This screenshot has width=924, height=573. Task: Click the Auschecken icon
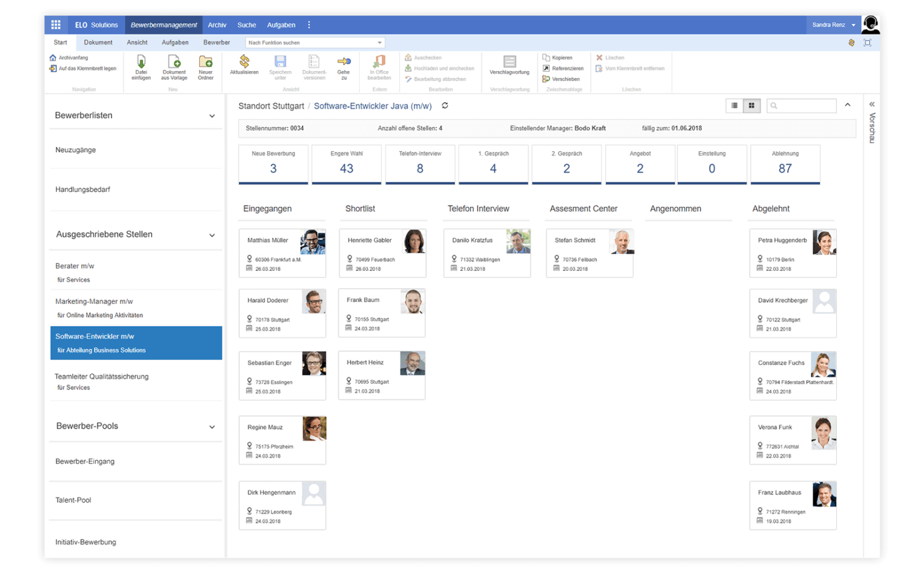coord(408,57)
